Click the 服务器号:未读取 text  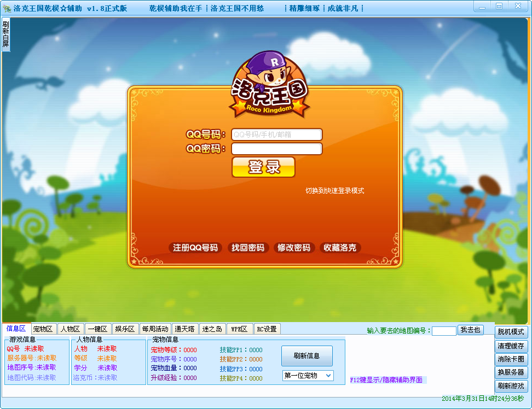(32, 358)
